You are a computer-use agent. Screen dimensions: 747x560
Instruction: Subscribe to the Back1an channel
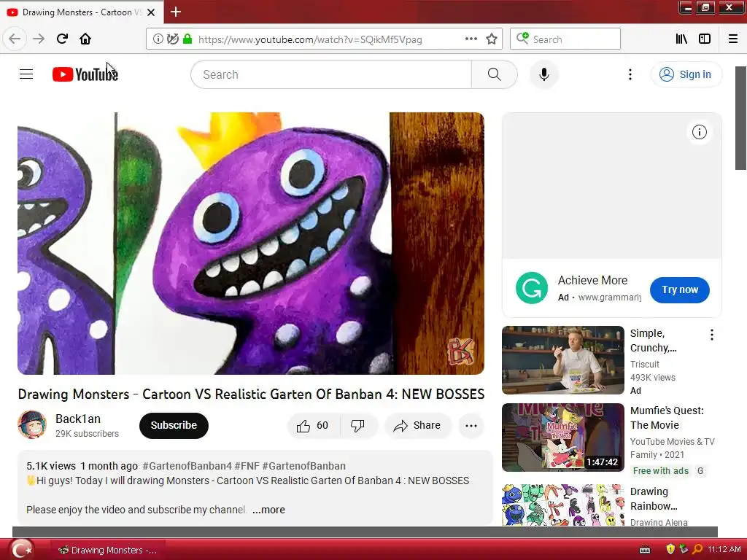(174, 425)
